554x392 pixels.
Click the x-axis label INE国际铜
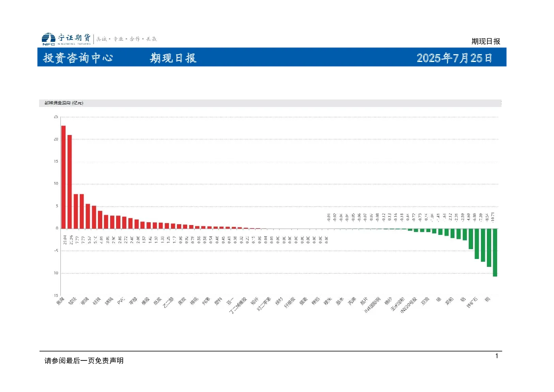click(x=372, y=305)
